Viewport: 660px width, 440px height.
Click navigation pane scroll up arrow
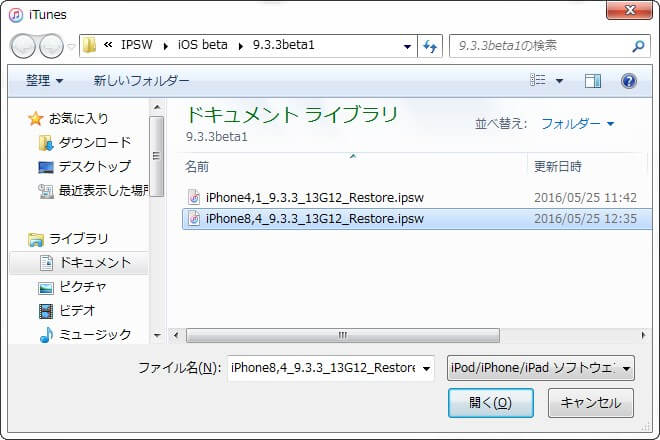[x=157, y=107]
